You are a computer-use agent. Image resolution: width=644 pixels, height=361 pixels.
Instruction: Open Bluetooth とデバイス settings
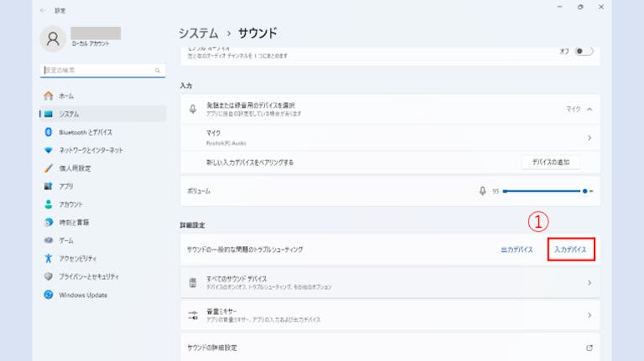[x=102, y=132]
